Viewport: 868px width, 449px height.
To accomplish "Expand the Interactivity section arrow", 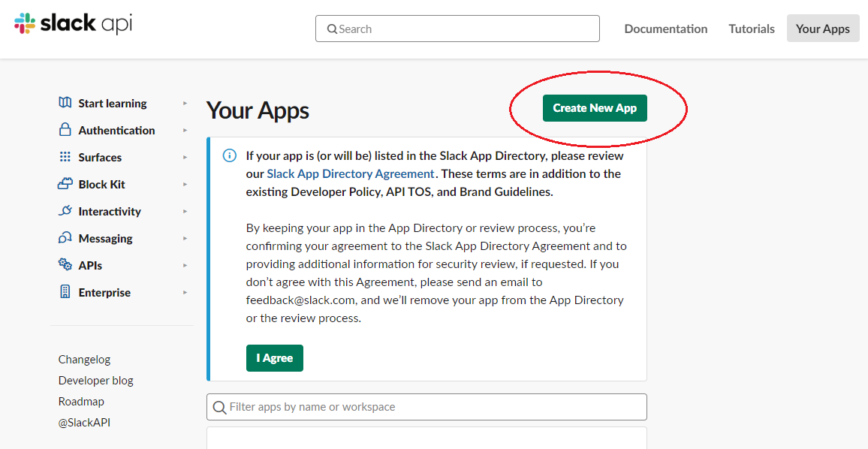I will click(185, 212).
